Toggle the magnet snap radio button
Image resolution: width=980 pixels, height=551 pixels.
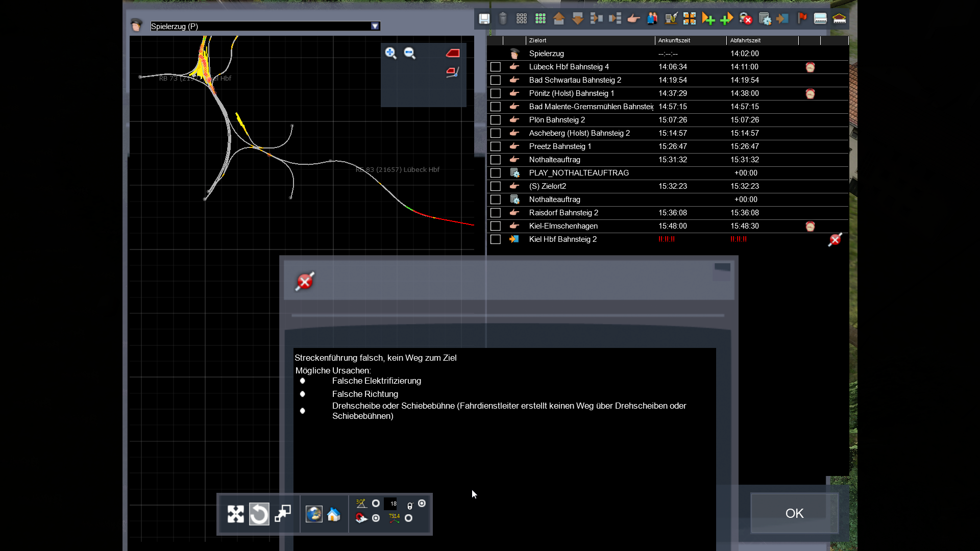(376, 518)
